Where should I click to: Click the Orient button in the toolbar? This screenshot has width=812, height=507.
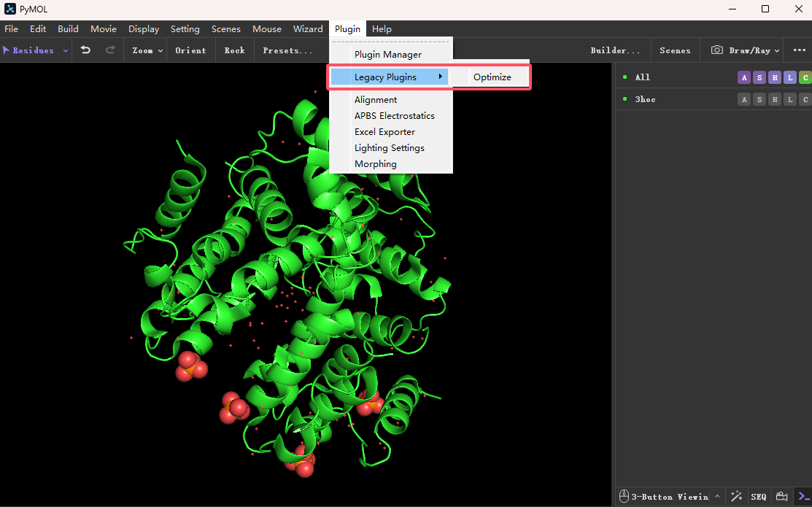(190, 50)
